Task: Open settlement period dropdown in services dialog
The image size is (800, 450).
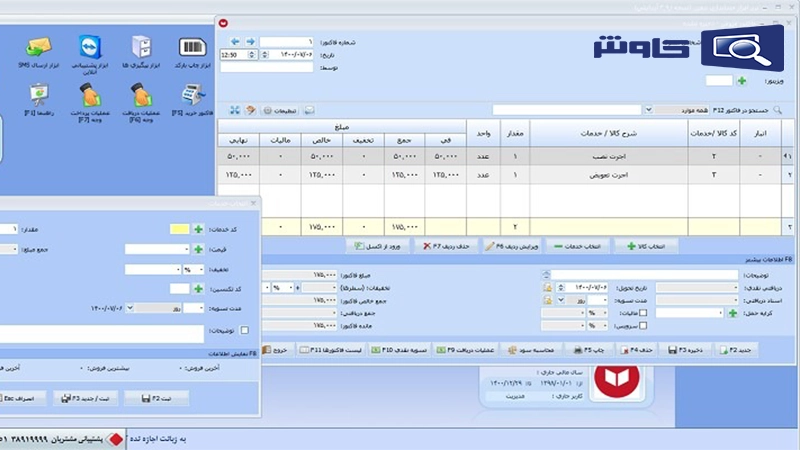Action: (x=130, y=308)
